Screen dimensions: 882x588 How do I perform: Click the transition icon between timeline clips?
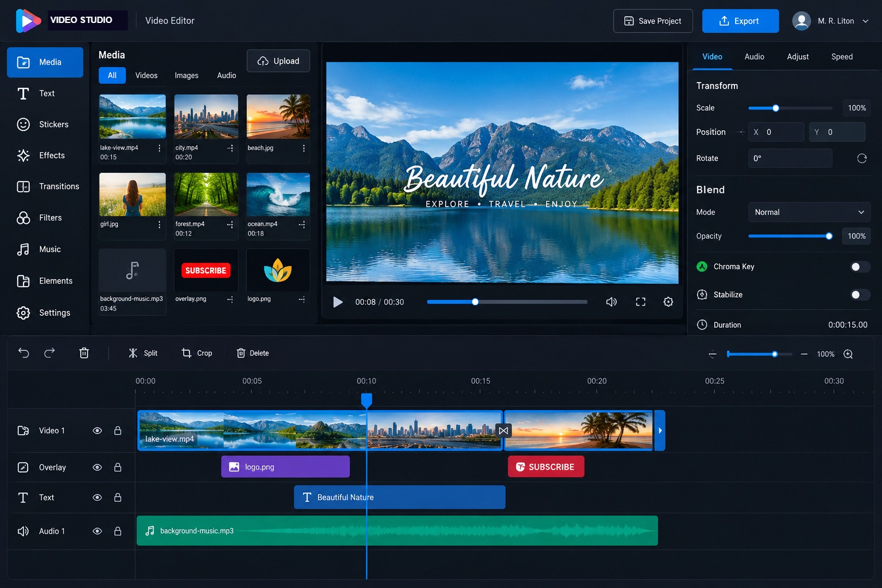point(504,431)
